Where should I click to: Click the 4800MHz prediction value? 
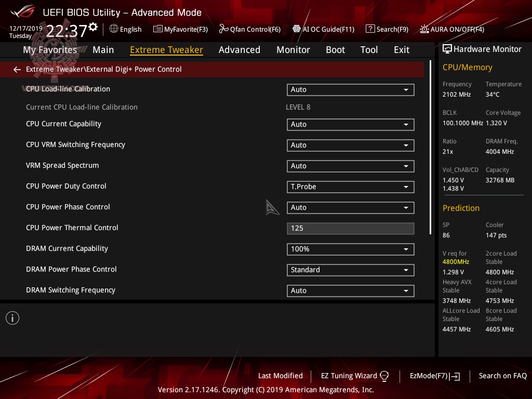click(x=456, y=262)
